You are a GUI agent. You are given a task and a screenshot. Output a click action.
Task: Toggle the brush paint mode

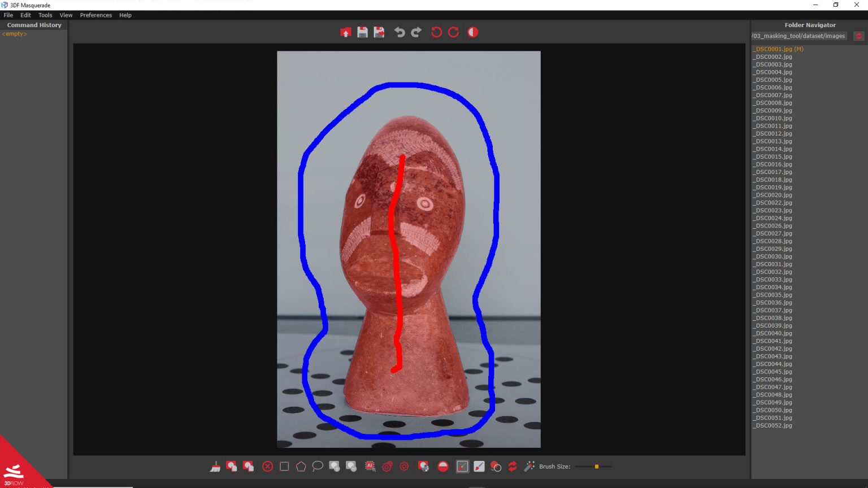(479, 467)
